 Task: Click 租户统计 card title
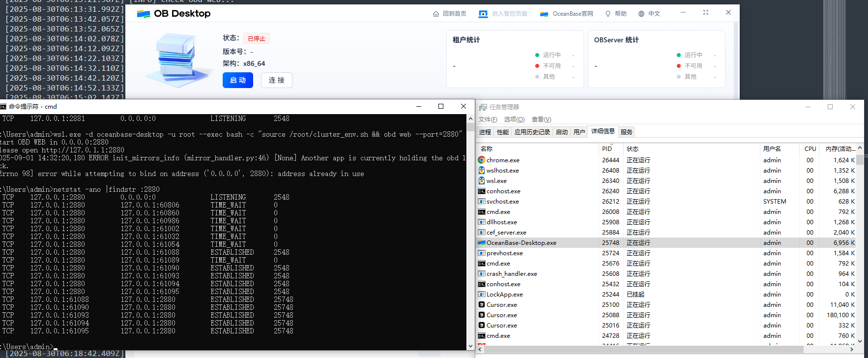click(x=466, y=40)
